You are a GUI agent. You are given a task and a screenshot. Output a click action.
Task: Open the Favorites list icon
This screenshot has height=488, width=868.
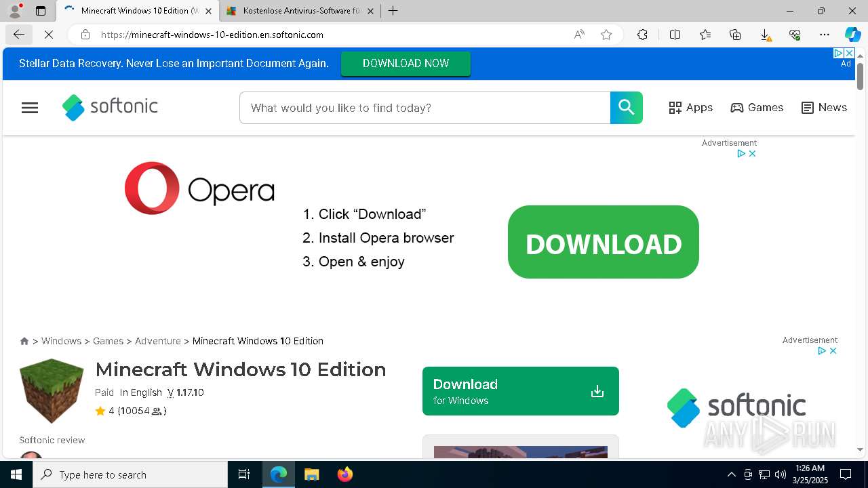click(705, 35)
